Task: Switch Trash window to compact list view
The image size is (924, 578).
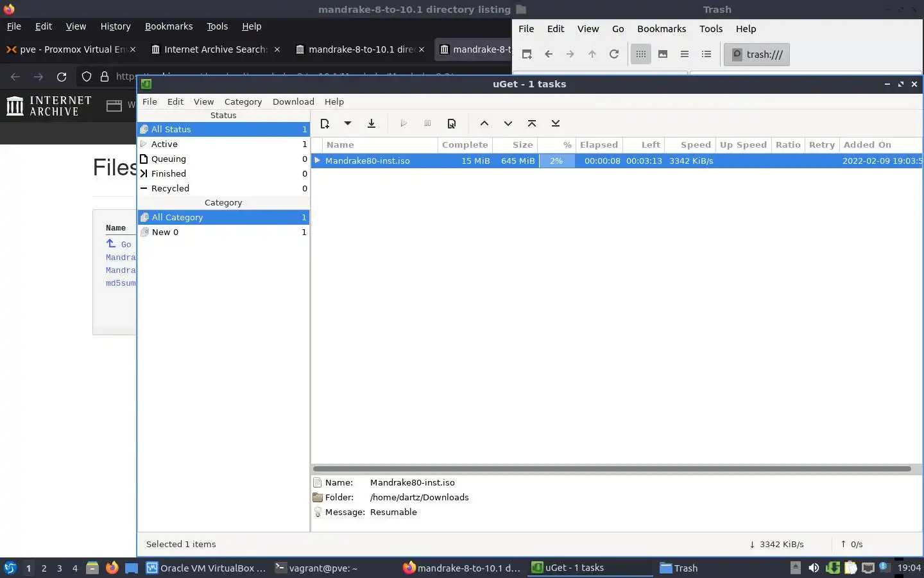Action: pos(685,55)
